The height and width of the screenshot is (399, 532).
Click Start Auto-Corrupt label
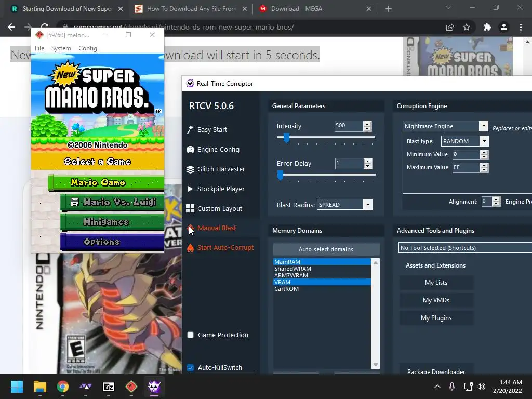[x=225, y=248]
